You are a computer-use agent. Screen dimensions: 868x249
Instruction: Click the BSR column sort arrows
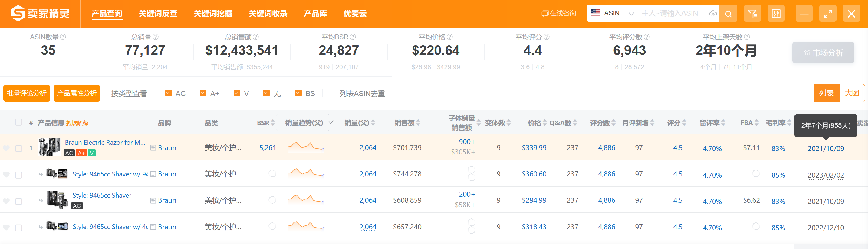(273, 123)
